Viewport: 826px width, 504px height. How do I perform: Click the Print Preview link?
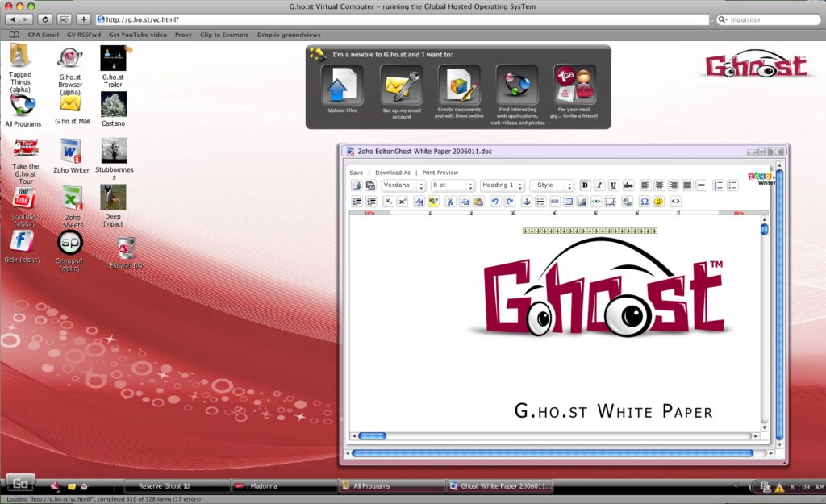(x=440, y=173)
